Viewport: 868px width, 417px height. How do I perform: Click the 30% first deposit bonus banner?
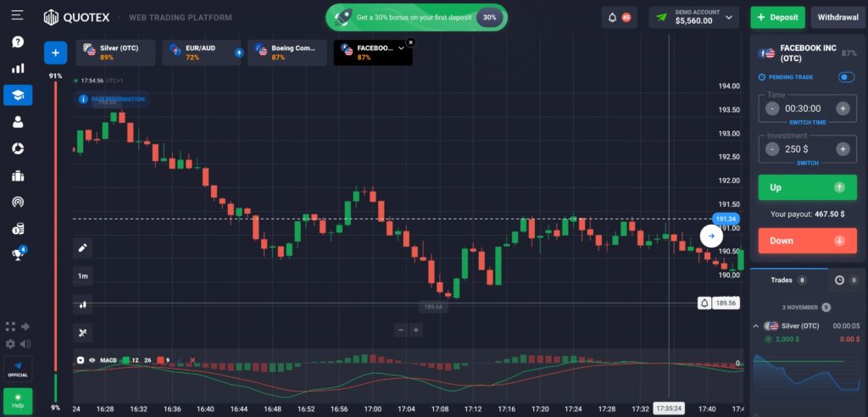pyautogui.click(x=417, y=17)
